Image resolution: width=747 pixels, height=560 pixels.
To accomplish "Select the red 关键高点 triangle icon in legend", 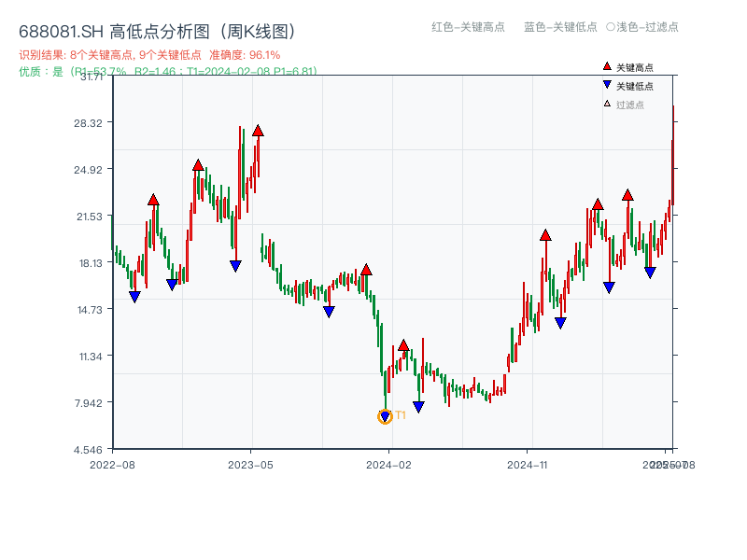I will tap(607, 66).
